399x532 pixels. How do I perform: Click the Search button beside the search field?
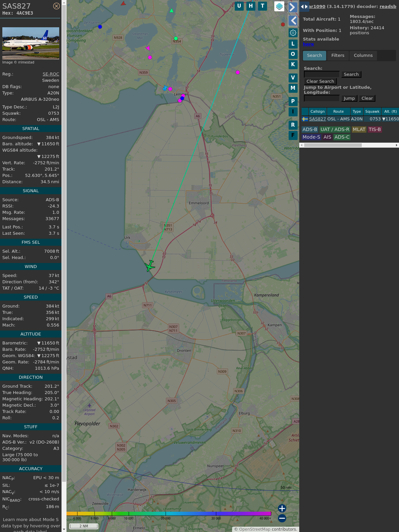point(351,74)
